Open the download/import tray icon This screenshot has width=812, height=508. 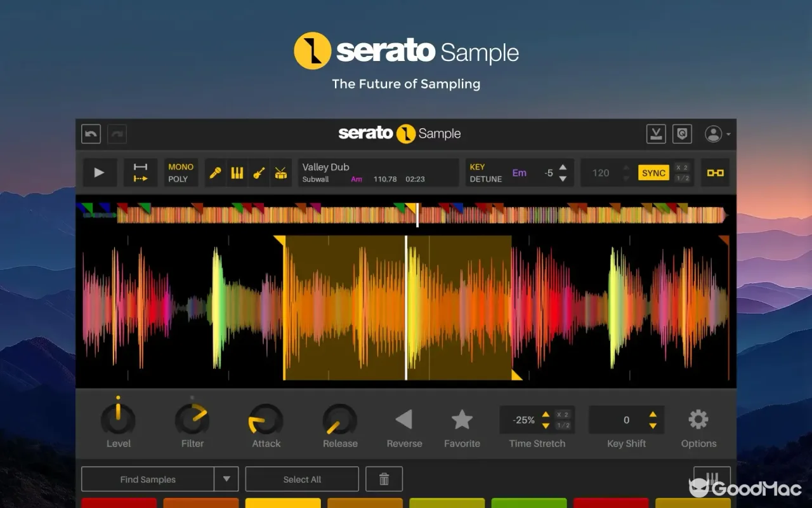[x=656, y=134]
